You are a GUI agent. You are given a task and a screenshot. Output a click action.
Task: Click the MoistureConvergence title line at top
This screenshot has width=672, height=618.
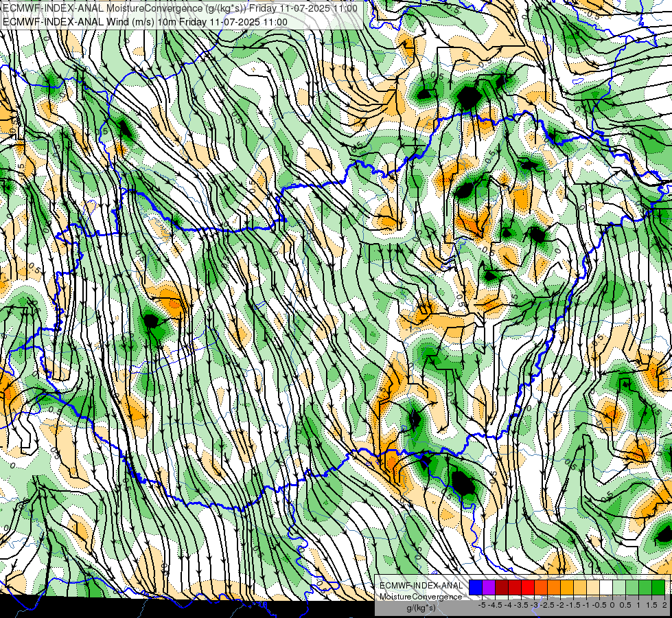click(180, 8)
